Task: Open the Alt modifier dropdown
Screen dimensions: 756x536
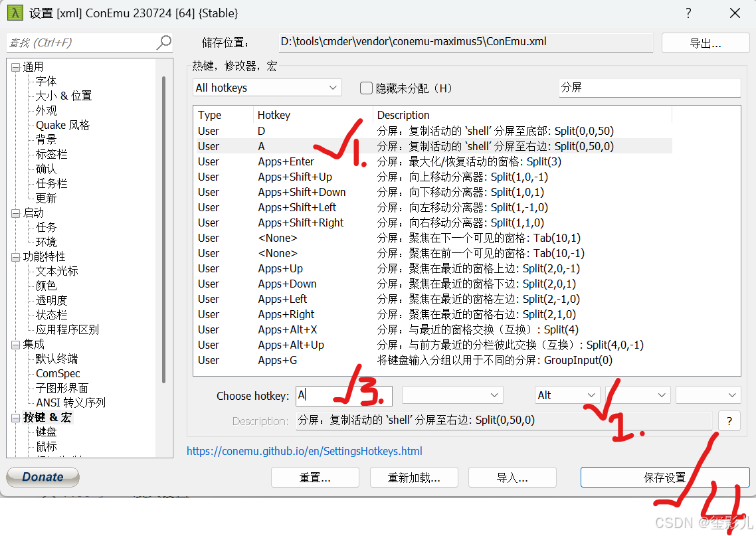Action: point(567,395)
